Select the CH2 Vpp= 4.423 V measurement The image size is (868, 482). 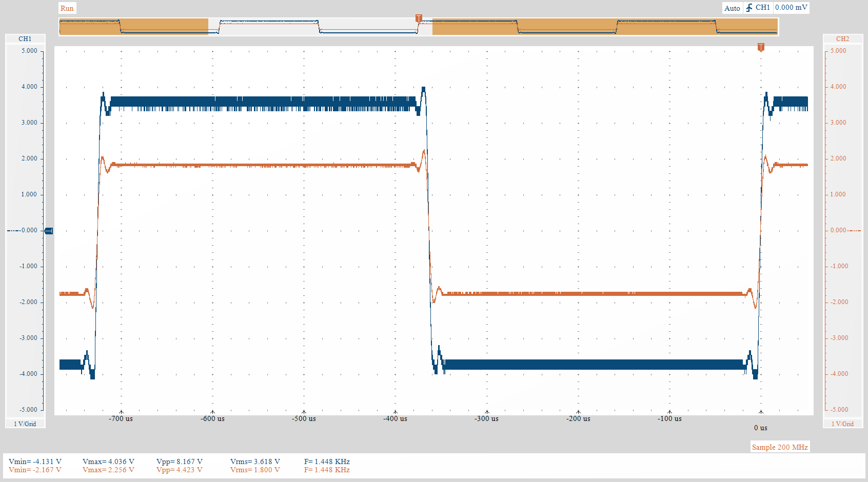[180, 470]
